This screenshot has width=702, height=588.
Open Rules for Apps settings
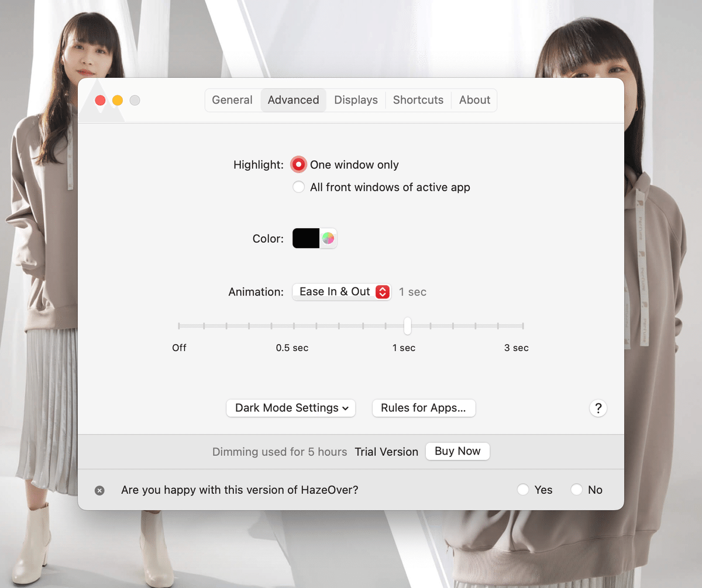[424, 408]
